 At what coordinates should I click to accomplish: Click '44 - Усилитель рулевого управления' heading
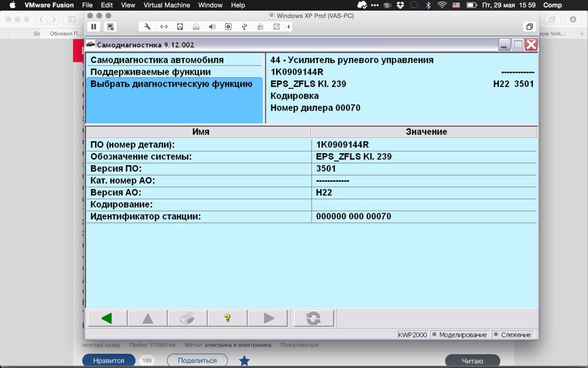pos(352,59)
